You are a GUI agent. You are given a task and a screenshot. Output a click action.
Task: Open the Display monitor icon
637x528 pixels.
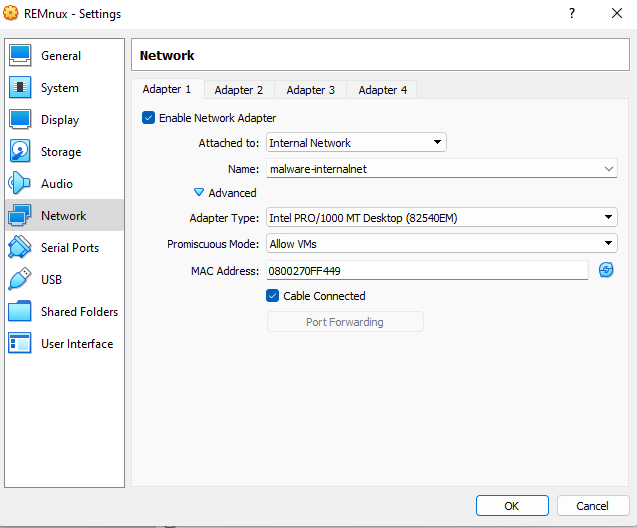tap(20, 120)
